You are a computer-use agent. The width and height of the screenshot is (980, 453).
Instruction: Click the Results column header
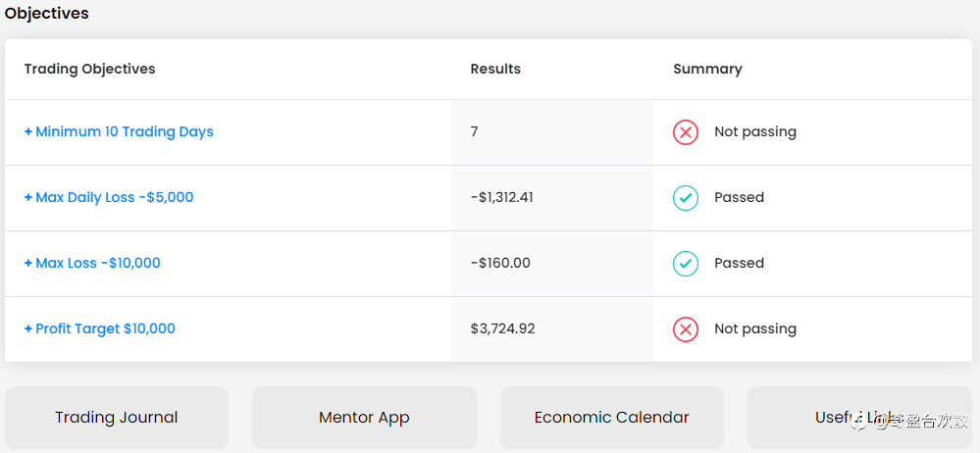495,69
